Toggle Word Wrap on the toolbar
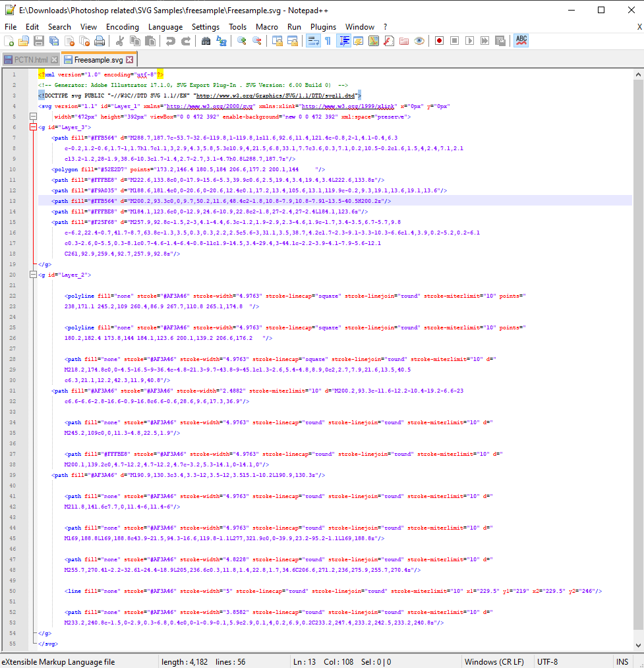 (x=312, y=41)
